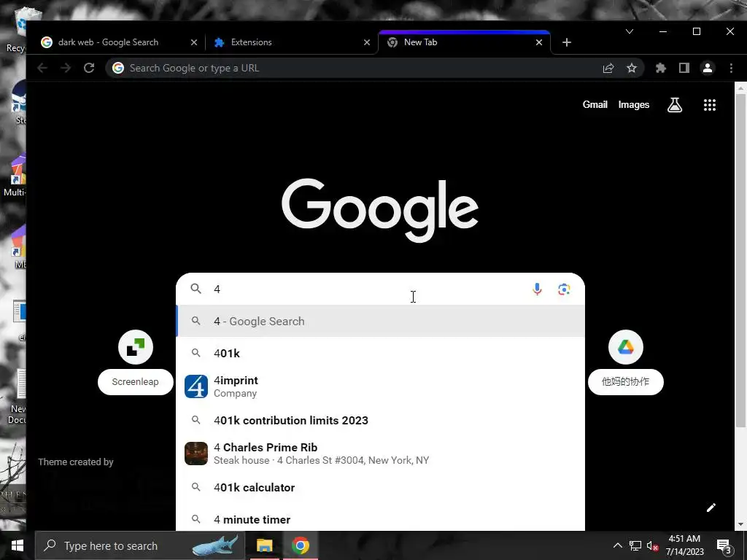The image size is (747, 560).
Task: Go forward to the next page
Action: [x=66, y=68]
